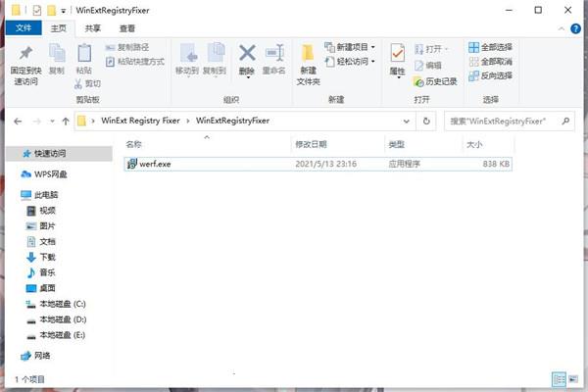This screenshot has height=392, width=588.
Task: Create a New folder
Action: click(309, 65)
